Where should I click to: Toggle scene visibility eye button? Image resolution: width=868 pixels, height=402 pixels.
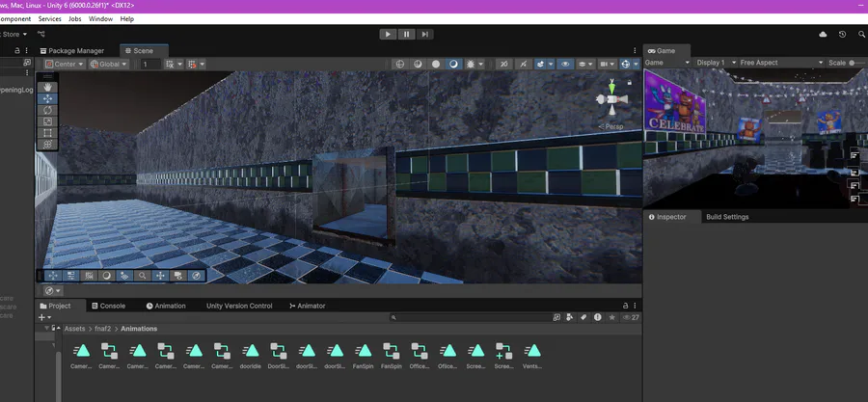point(565,65)
